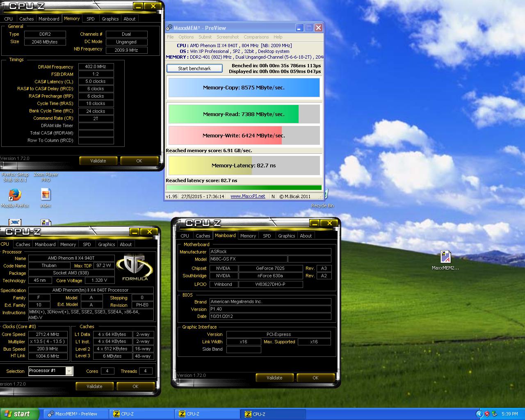Click the taskbar clock showing 5:39 PM
This screenshot has height=420, width=525.
[x=509, y=414]
